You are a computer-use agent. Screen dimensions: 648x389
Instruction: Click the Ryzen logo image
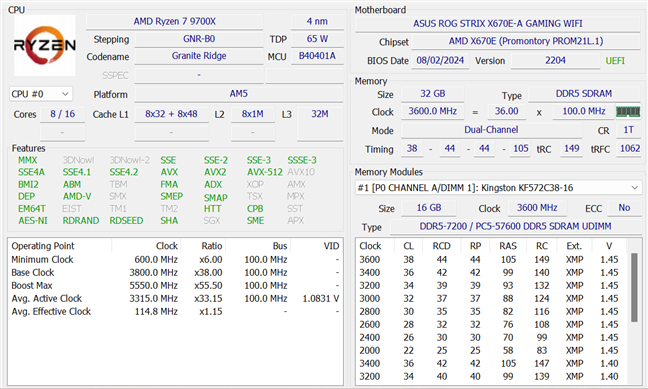(45, 45)
